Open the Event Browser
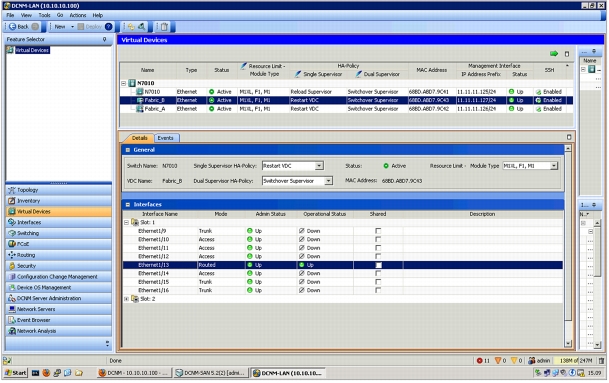 [58, 320]
